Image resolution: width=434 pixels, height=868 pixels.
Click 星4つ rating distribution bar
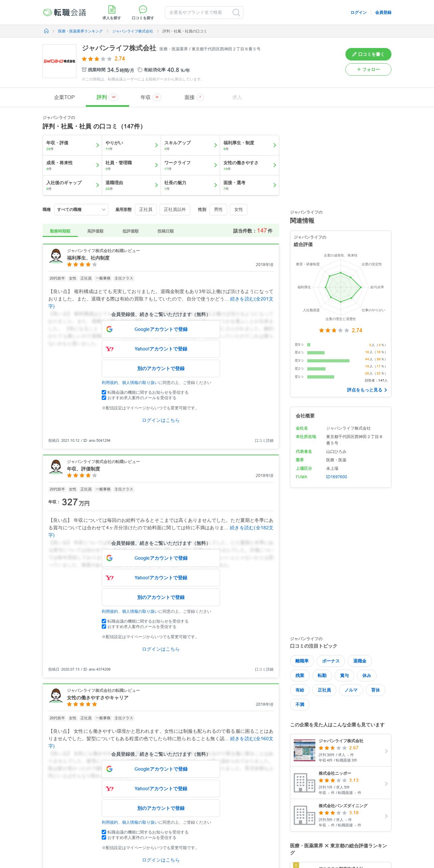point(316,353)
